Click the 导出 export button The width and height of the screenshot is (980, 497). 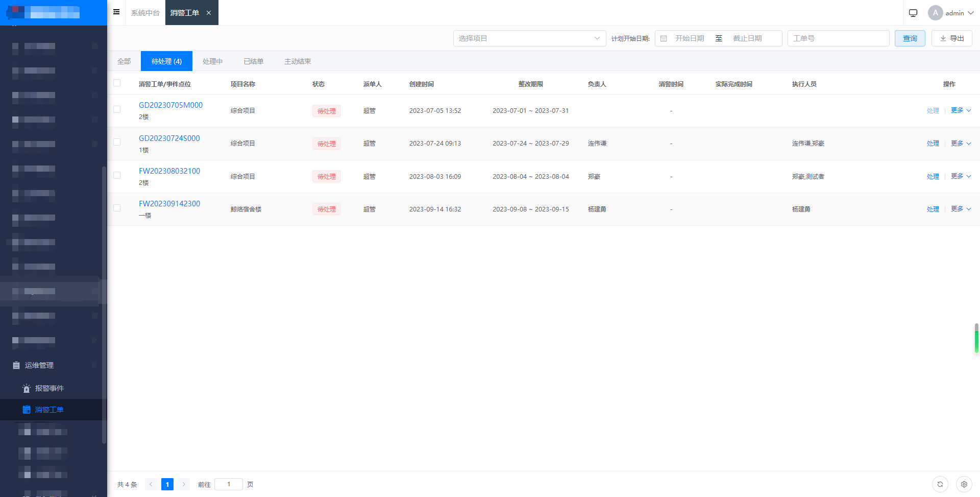[x=952, y=38]
